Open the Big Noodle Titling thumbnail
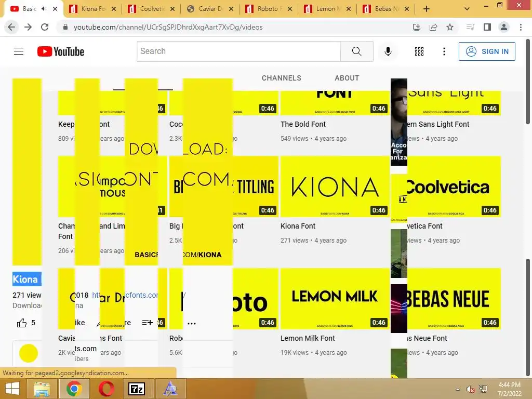532x399 pixels. click(x=255, y=187)
